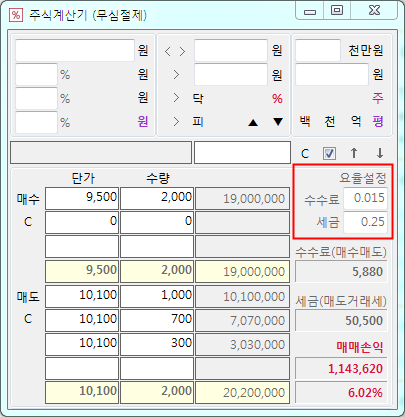Click the 7,070,000 amount cell
Screen dimensions: 405x417
(242, 321)
